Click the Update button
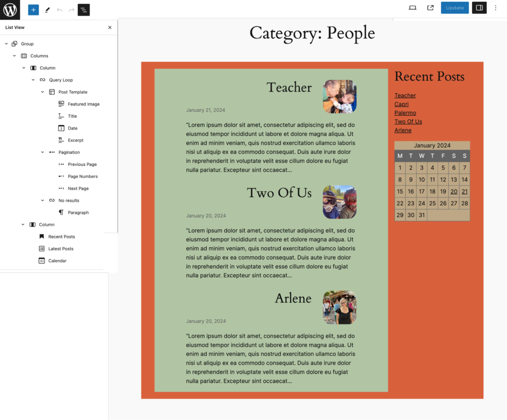Image resolution: width=507 pixels, height=420 pixels. click(x=455, y=8)
